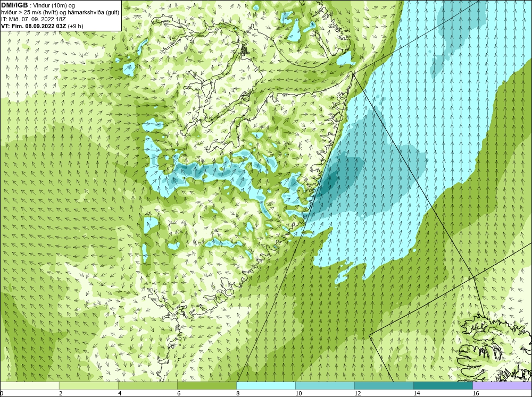
Task: Click the 0–2 m/s pale yellow legend swatch
Action: point(29,385)
